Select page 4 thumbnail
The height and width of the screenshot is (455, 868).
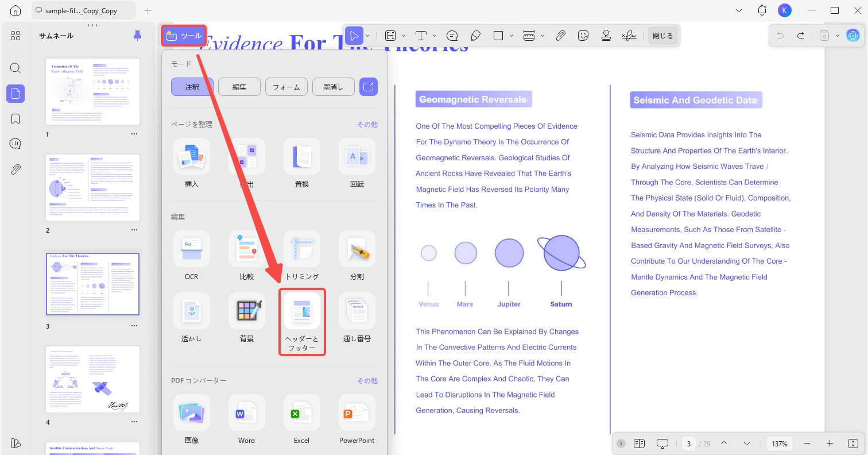(92, 379)
